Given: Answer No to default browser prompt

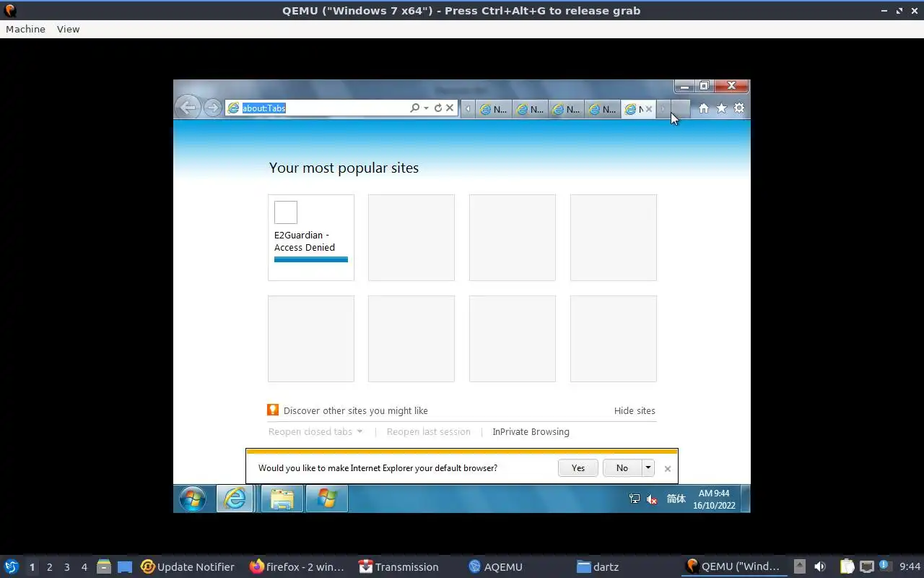Looking at the screenshot, I should click(x=622, y=468).
